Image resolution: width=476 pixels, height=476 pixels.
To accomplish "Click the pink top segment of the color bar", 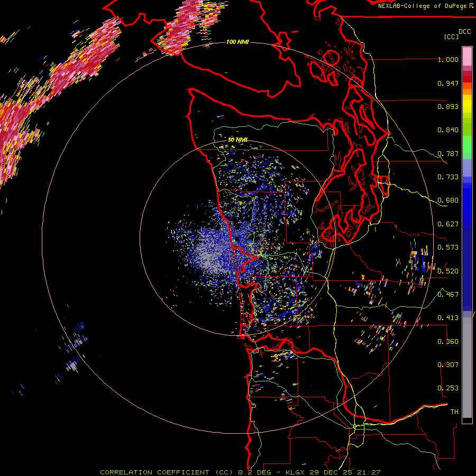I will pyautogui.click(x=467, y=56).
